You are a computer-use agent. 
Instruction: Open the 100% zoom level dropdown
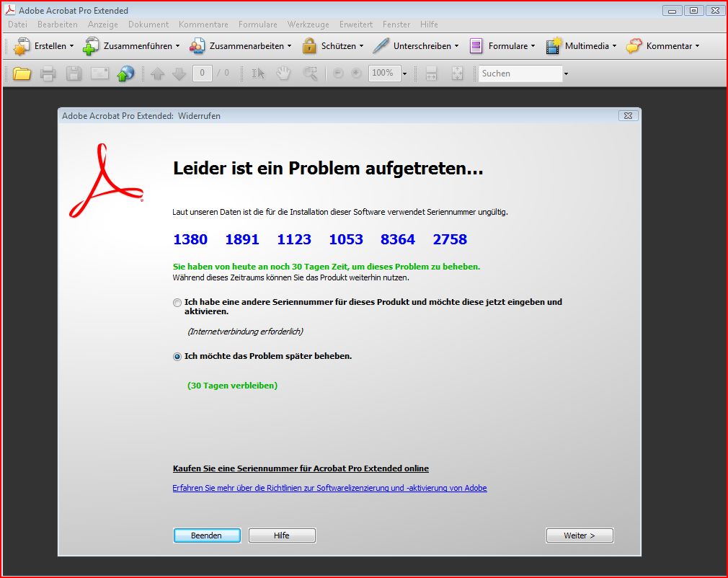coord(404,74)
